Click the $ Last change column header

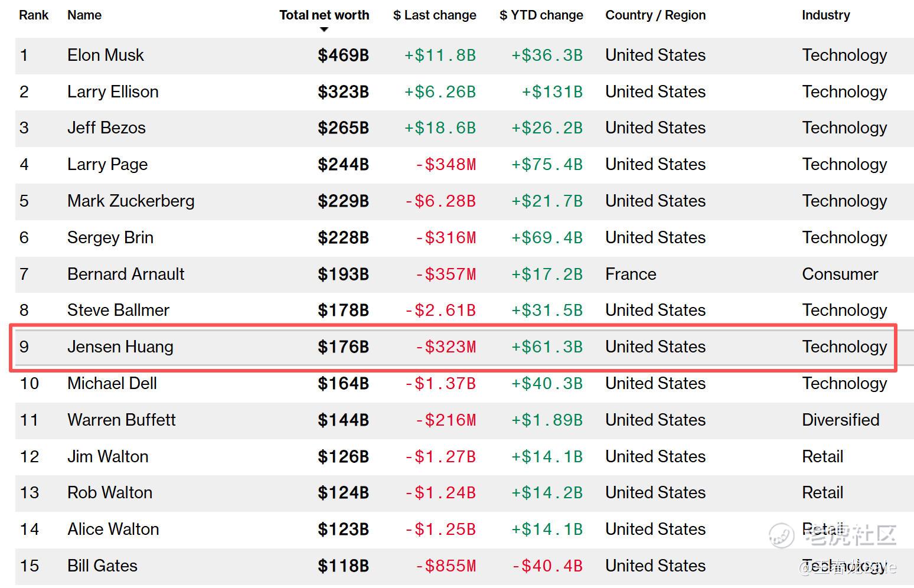(435, 15)
